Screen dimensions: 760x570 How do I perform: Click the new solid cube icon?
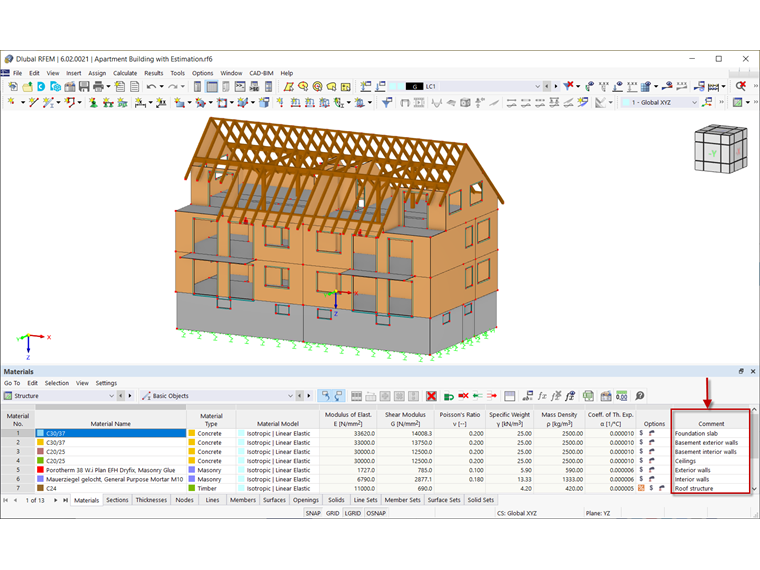tap(264, 102)
